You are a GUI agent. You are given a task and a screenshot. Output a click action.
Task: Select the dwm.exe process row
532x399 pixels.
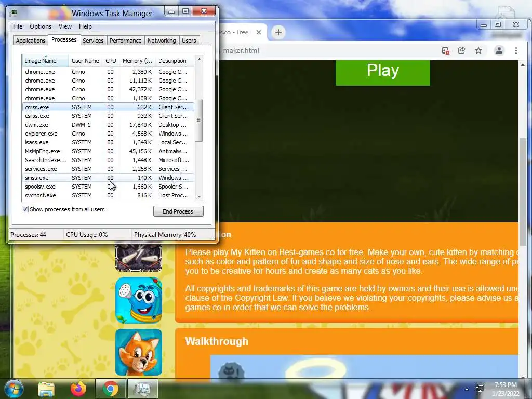tap(108, 125)
